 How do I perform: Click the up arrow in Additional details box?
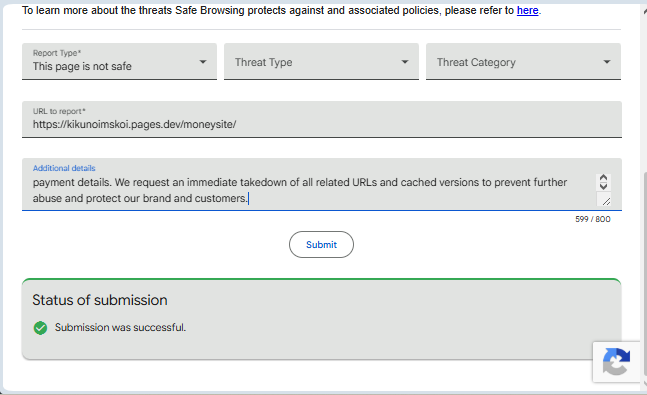[603, 177]
